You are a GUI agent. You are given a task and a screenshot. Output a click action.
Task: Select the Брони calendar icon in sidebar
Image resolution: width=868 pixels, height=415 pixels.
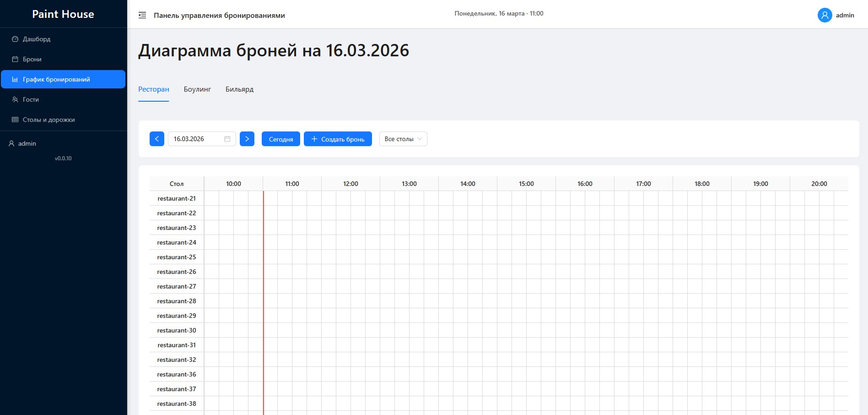15,59
